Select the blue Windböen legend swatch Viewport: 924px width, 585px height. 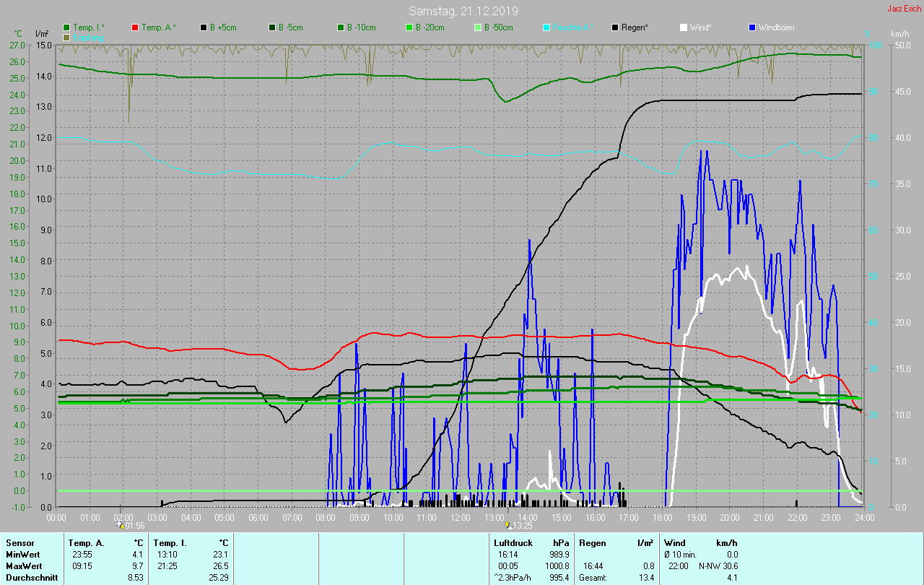tap(751, 27)
